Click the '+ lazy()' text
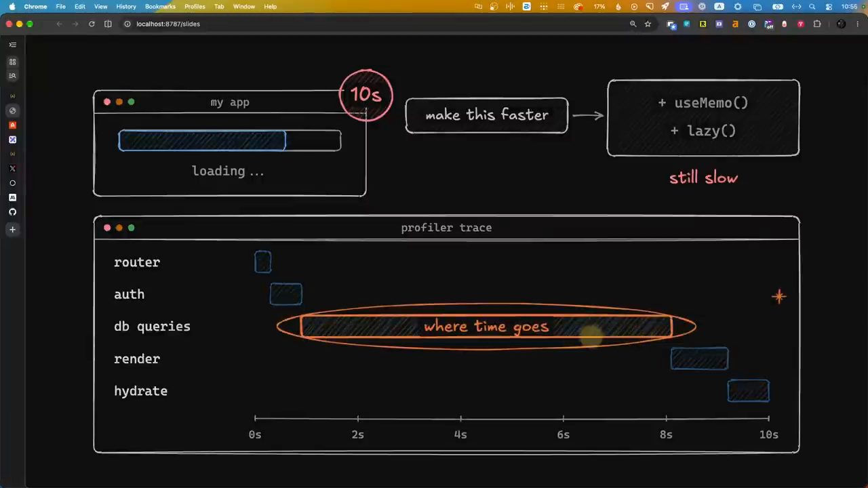868x488 pixels. pos(703,131)
